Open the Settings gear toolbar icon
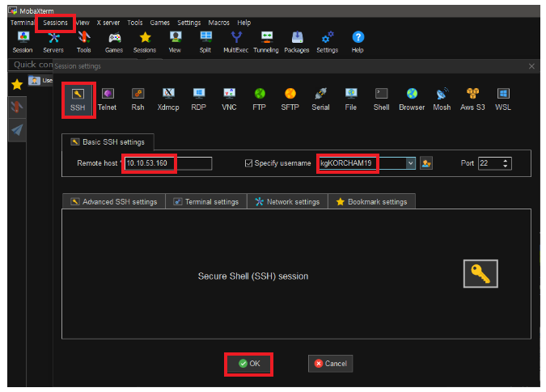This screenshot has width=546, height=392. pyautogui.click(x=328, y=42)
